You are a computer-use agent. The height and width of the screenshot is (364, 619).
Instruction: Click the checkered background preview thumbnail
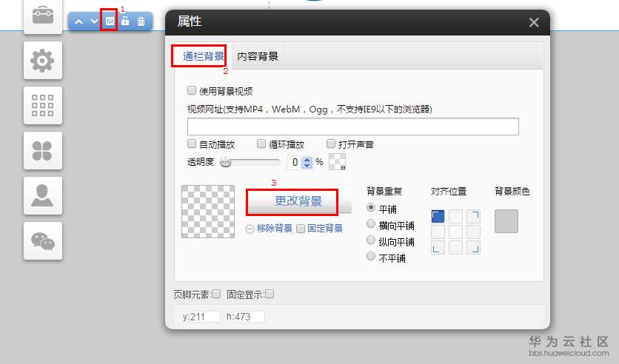208,212
